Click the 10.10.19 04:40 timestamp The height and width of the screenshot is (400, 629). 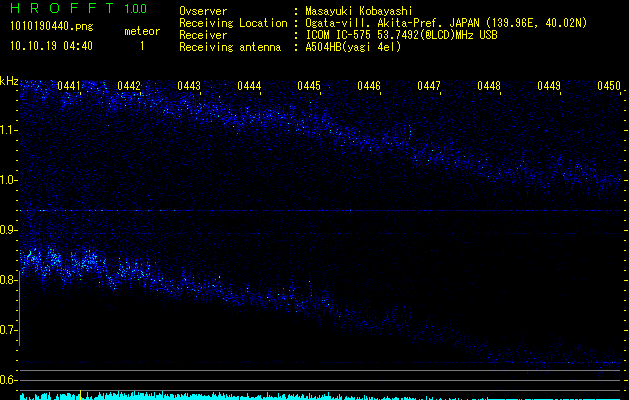click(51, 46)
